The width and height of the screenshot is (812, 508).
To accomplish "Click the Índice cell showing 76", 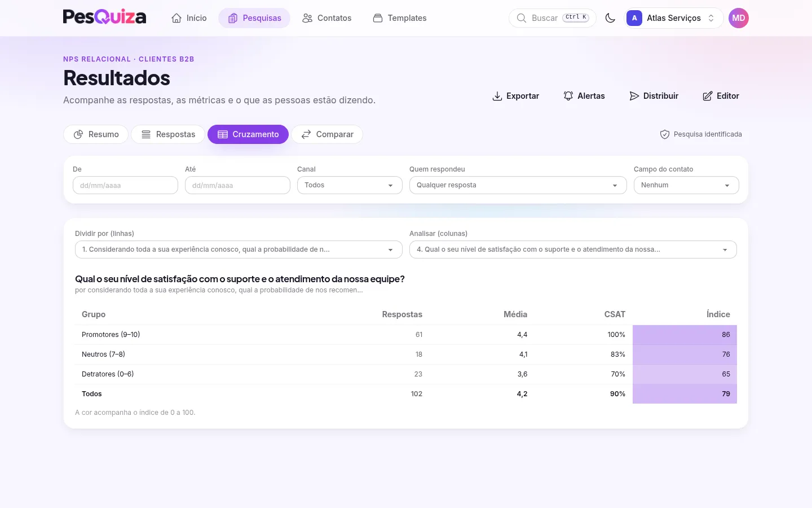I will coord(685,354).
